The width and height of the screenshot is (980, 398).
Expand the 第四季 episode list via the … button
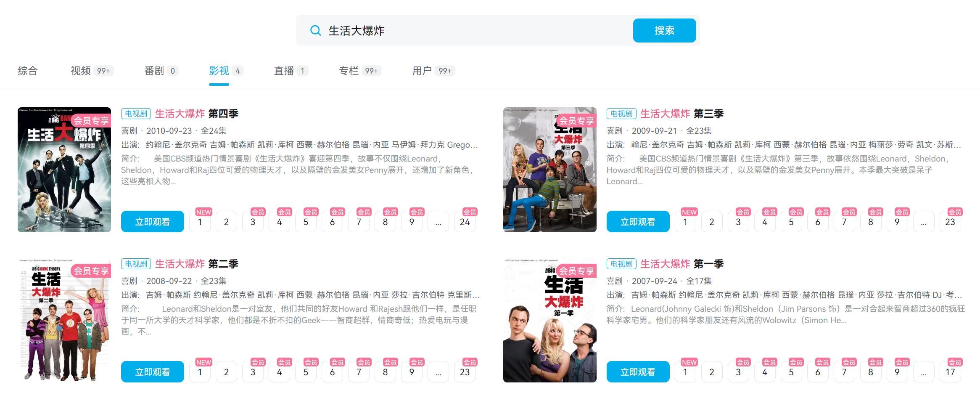[438, 222]
